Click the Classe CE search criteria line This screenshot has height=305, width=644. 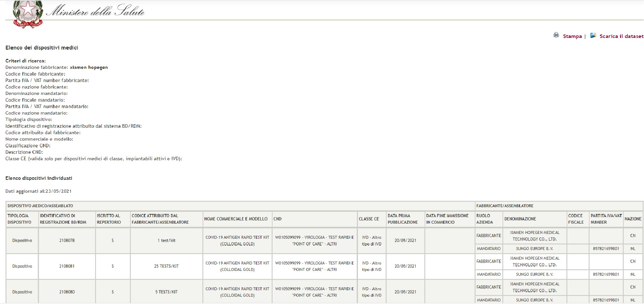click(94, 159)
